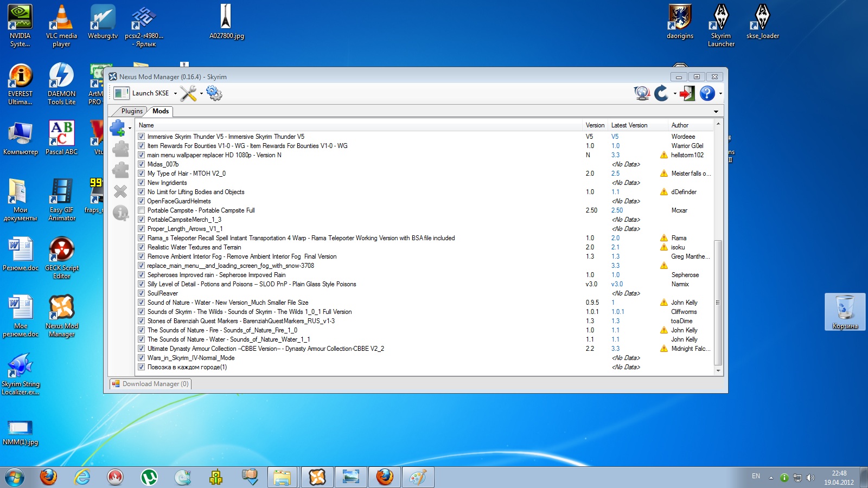868x488 pixels.
Task: Click the volume speaker tray icon
Action: [x=810, y=478]
